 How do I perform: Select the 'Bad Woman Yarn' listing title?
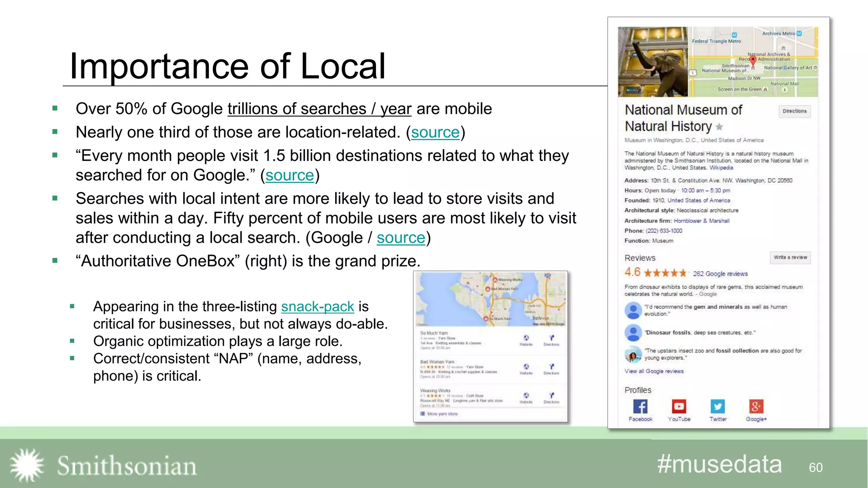[x=437, y=362]
